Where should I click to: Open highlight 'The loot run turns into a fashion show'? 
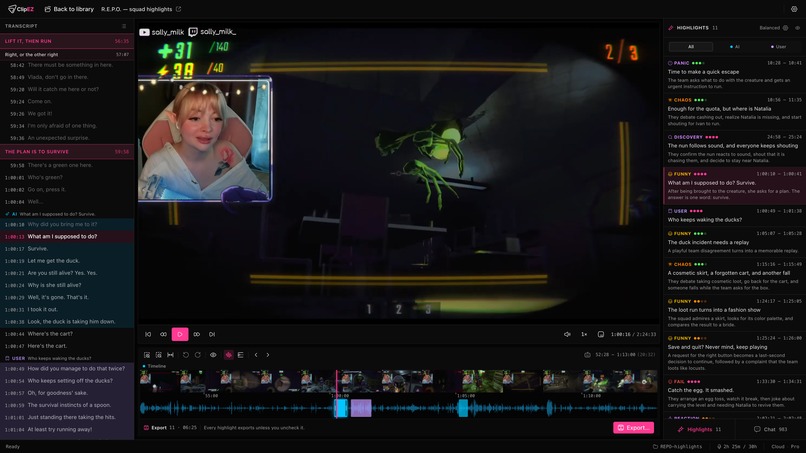pos(734,313)
